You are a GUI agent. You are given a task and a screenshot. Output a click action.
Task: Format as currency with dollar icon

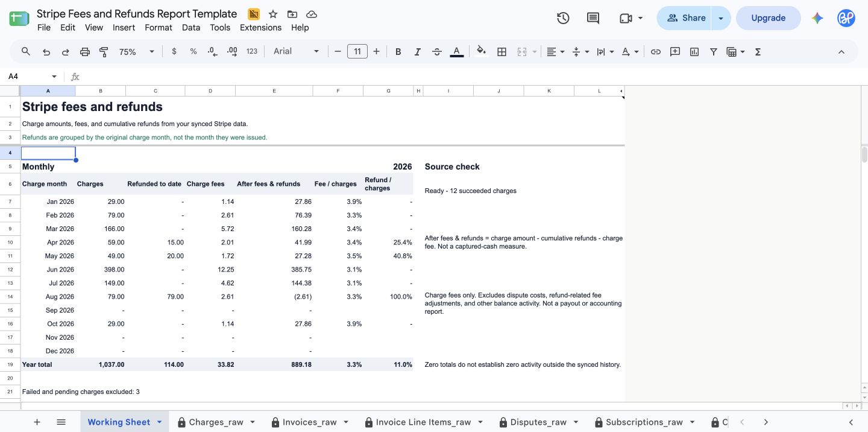point(174,52)
